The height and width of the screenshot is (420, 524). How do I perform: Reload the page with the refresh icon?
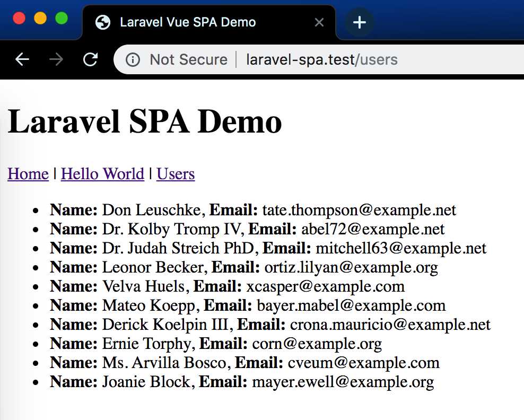pyautogui.click(x=90, y=59)
